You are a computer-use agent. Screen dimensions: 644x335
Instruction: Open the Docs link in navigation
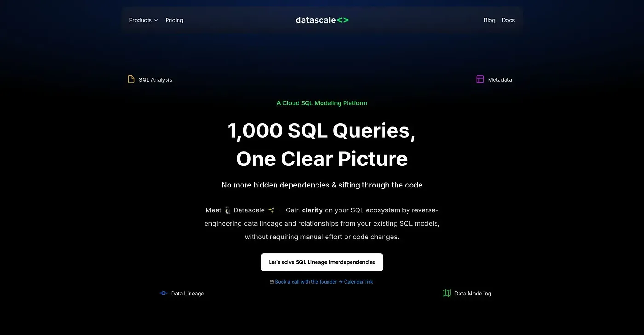[508, 20]
